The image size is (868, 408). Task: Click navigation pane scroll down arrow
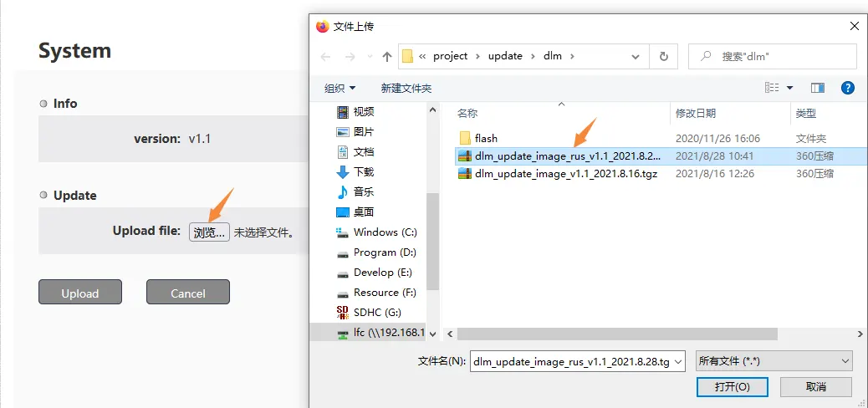[x=433, y=334]
